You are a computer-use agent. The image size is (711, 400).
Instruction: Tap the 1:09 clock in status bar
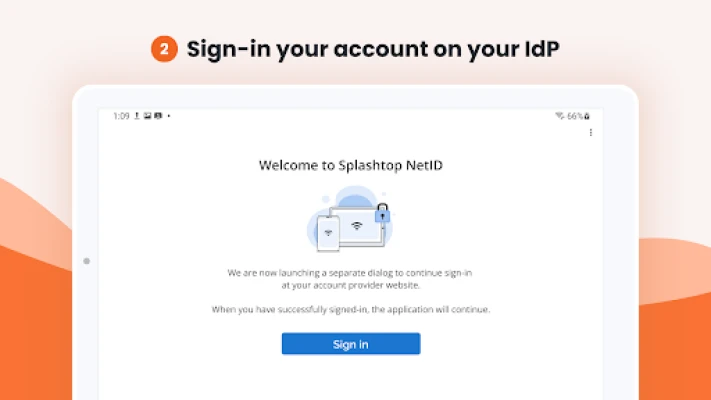pyautogui.click(x=121, y=116)
